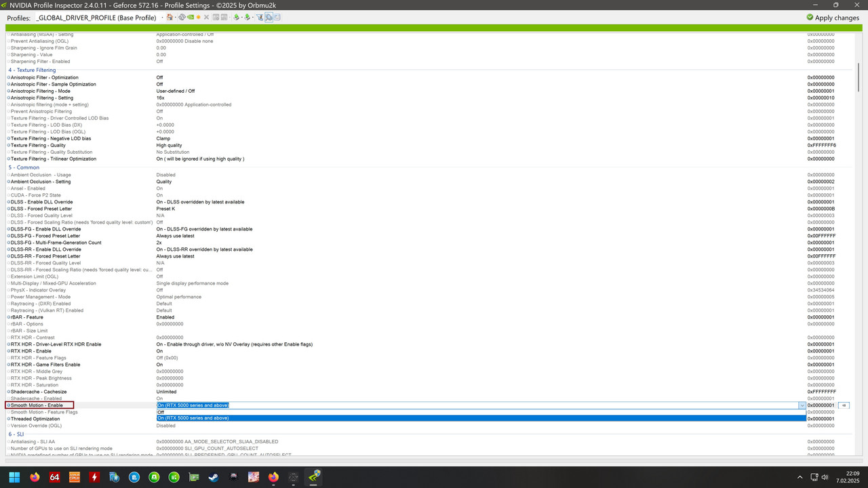This screenshot has height=488, width=868.
Task: Open the first Firefox taskbar icon next to Start
Action: [x=35, y=477]
